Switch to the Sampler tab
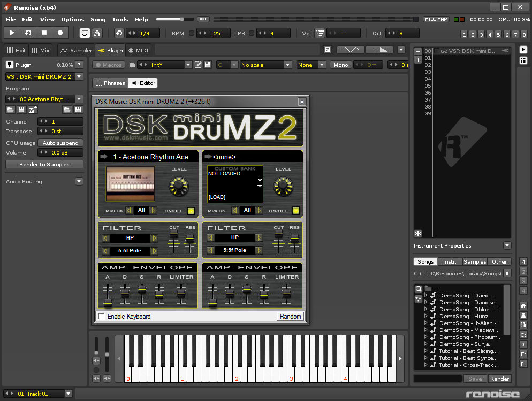532x401 pixels. point(76,51)
